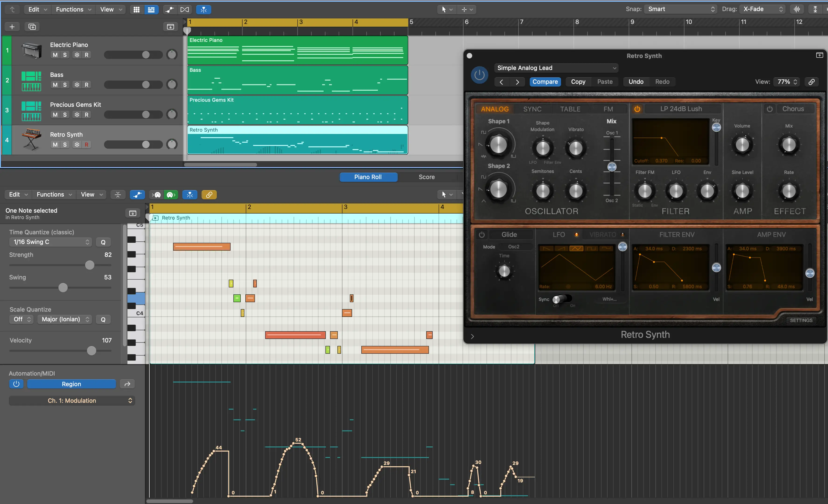This screenshot has width=828, height=504.
Task: Click the flex mode icon in tracks toolbar
Action: (185, 9)
